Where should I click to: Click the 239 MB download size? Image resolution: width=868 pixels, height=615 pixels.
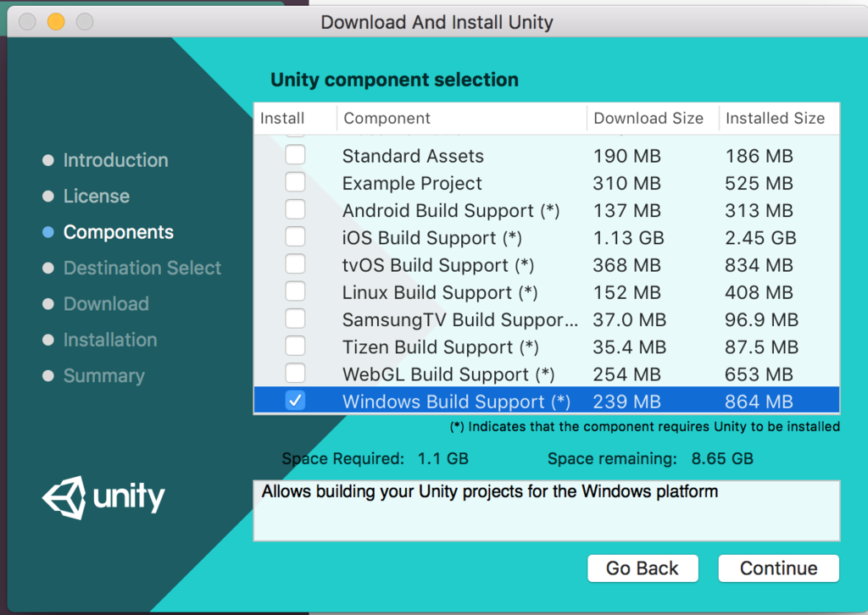click(626, 402)
